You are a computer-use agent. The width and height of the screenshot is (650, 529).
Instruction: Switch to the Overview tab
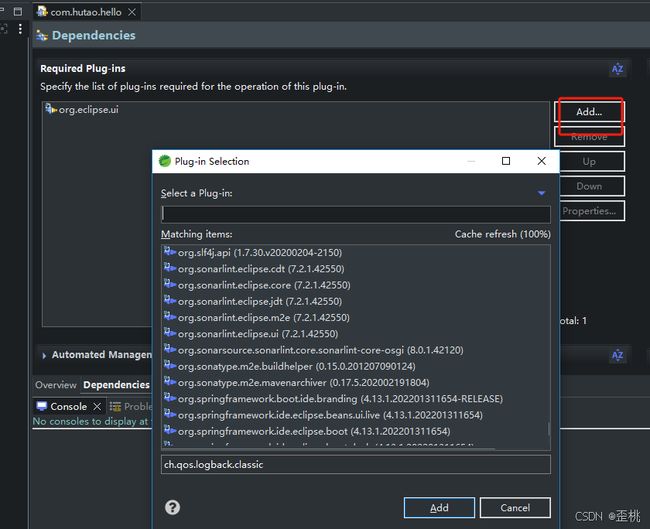click(56, 385)
